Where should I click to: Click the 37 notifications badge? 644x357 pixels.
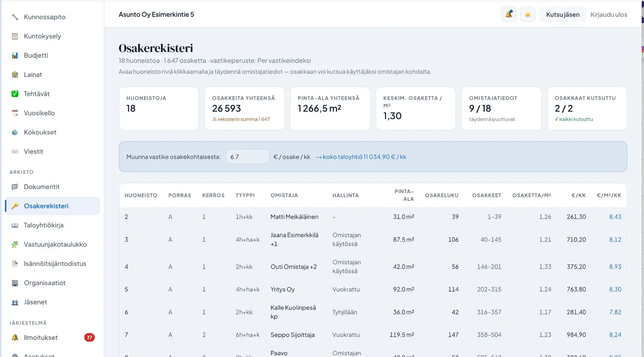89,338
